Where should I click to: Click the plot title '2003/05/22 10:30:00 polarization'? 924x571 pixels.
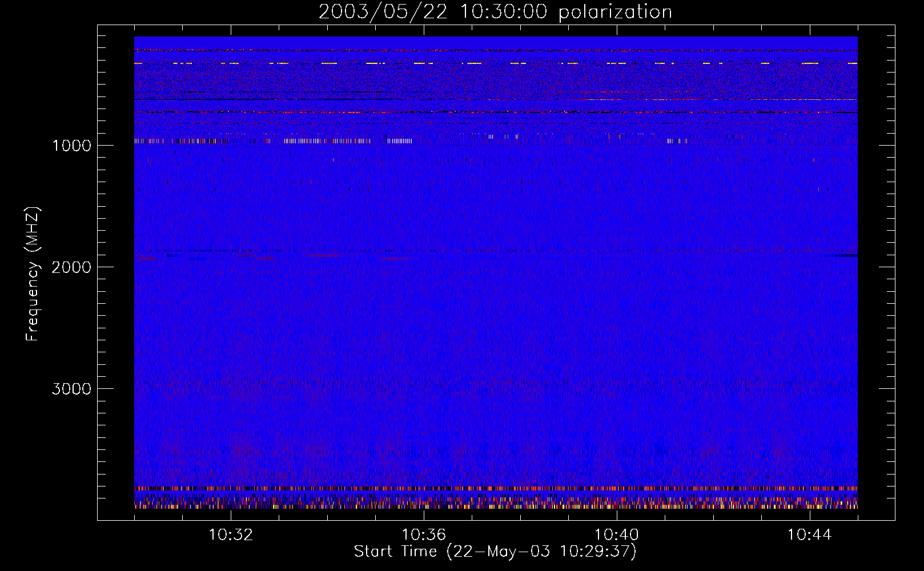(x=495, y=12)
